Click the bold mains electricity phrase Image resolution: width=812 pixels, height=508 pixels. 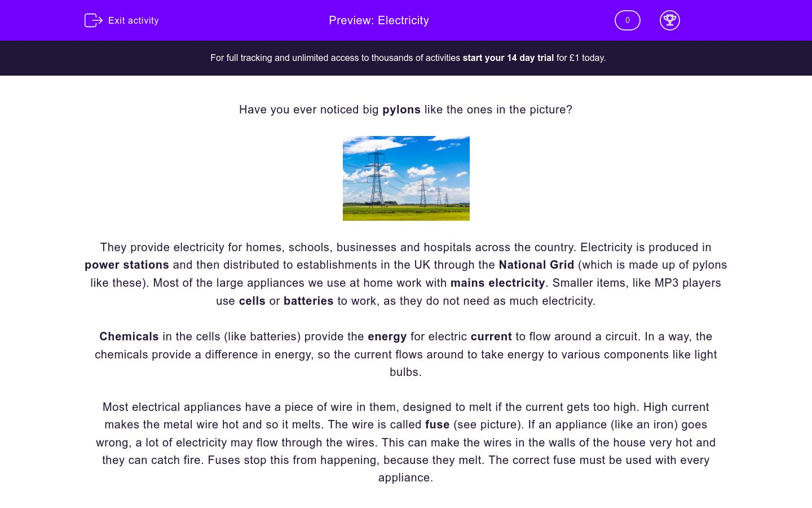(x=497, y=283)
